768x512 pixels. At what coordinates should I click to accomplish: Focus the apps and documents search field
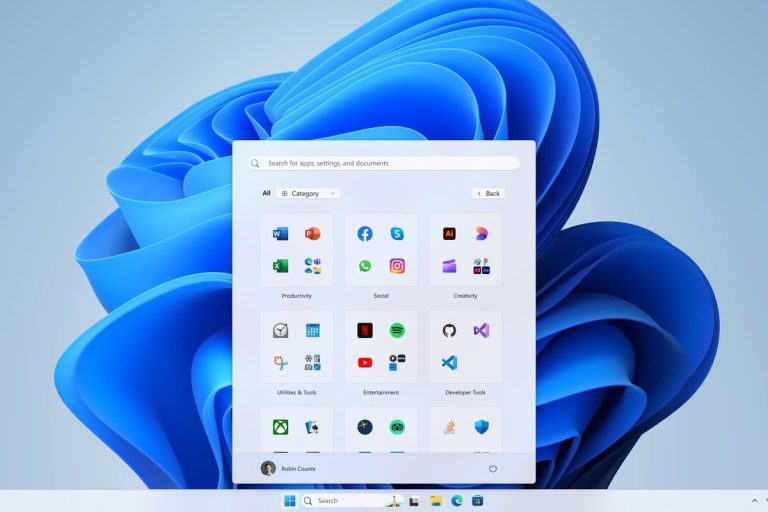(384, 163)
